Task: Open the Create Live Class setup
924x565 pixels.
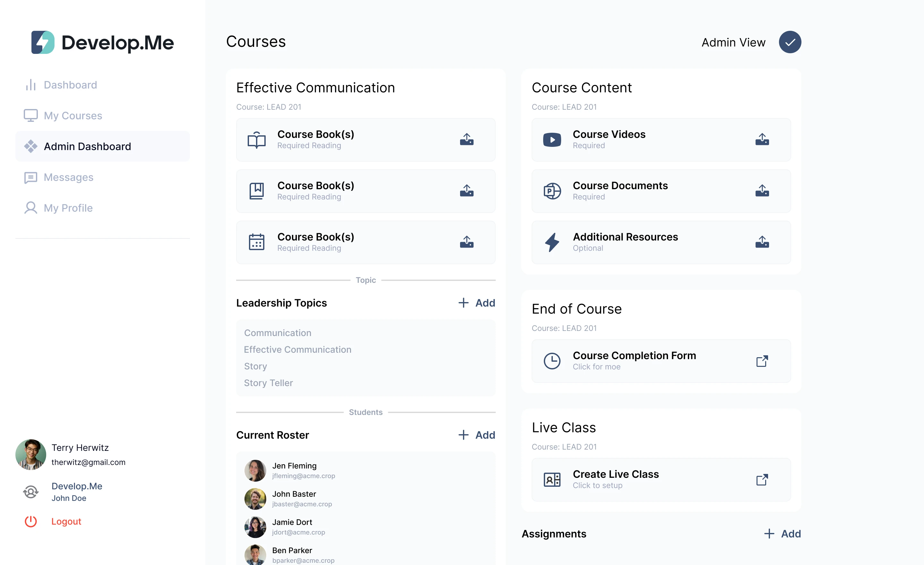Action: click(x=762, y=479)
